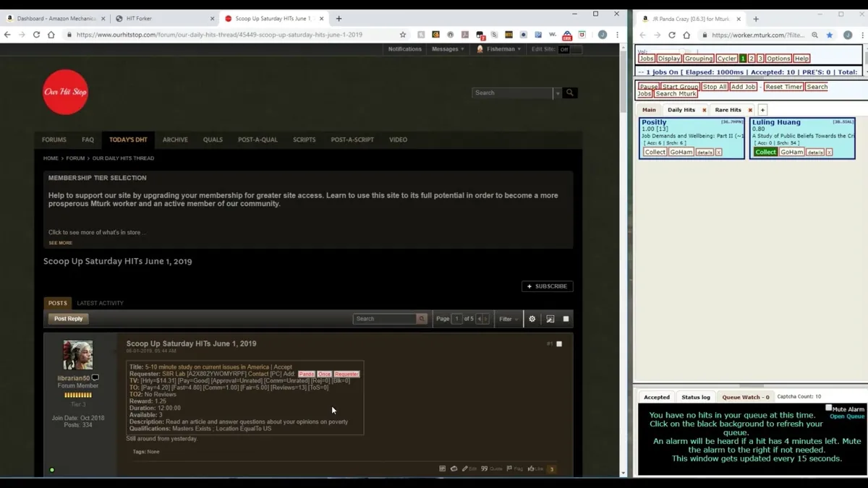
Task: Open the Messages dropdown
Action: coord(448,49)
